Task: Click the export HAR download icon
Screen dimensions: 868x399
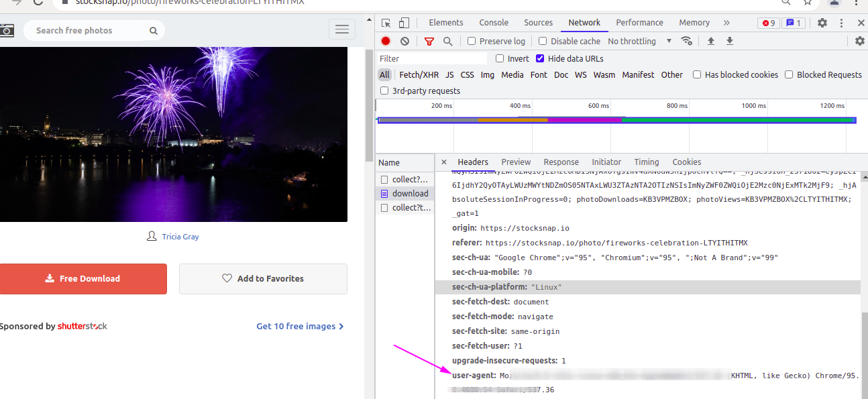Action: coord(730,41)
